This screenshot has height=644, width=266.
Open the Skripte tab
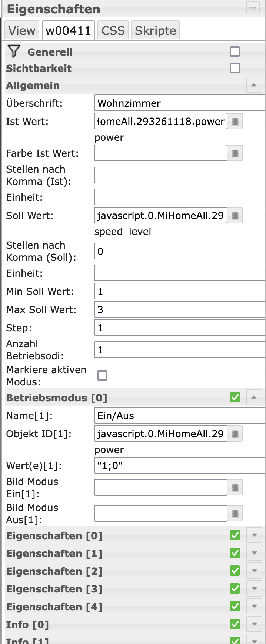pyautogui.click(x=155, y=30)
